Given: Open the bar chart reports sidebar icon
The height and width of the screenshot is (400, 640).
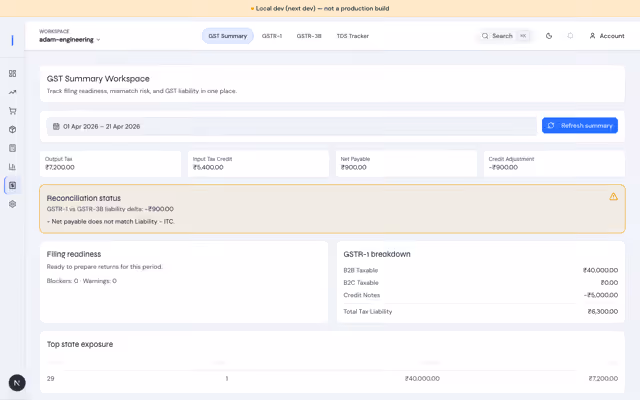Looking at the screenshot, I should (13, 167).
